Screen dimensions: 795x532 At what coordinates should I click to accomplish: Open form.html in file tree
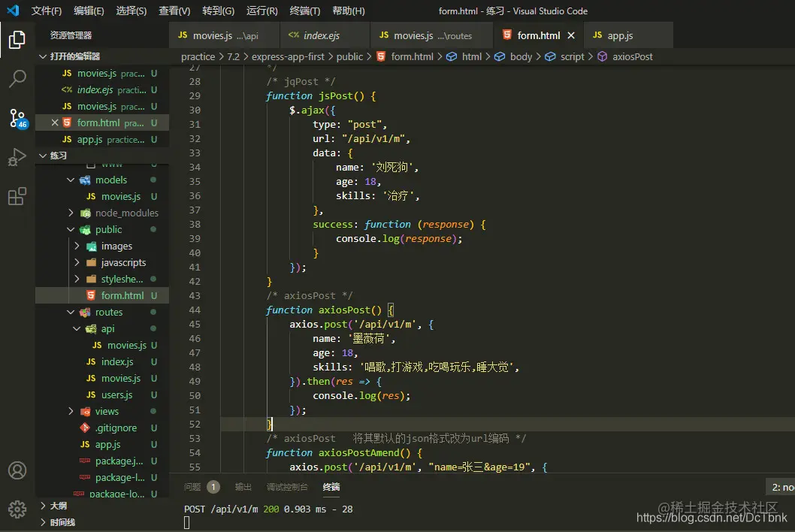[x=102, y=295]
